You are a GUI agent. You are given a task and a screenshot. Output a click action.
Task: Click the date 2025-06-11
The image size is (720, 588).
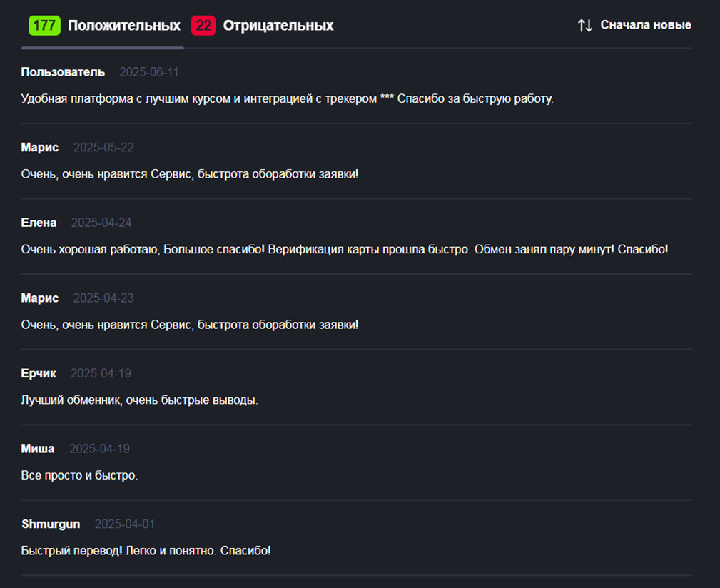tap(149, 72)
